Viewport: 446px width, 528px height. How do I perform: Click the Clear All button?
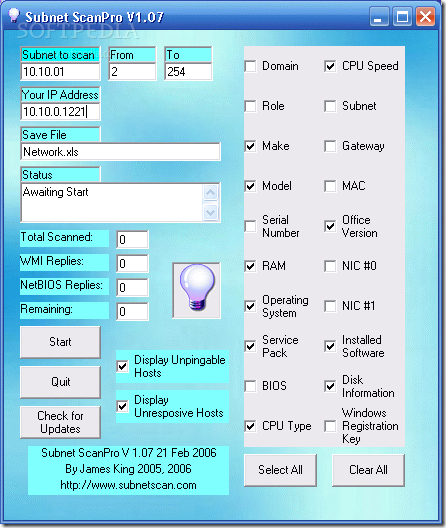368,470
